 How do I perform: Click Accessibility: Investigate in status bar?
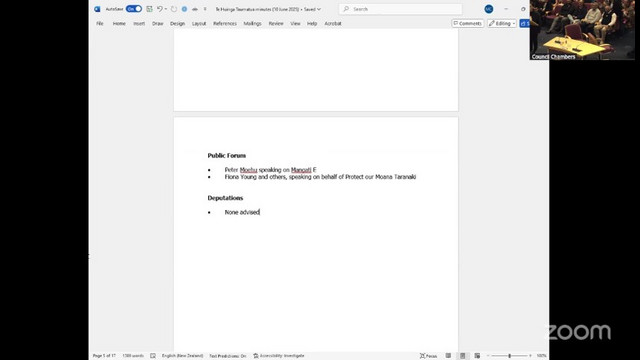pyautogui.click(x=279, y=356)
